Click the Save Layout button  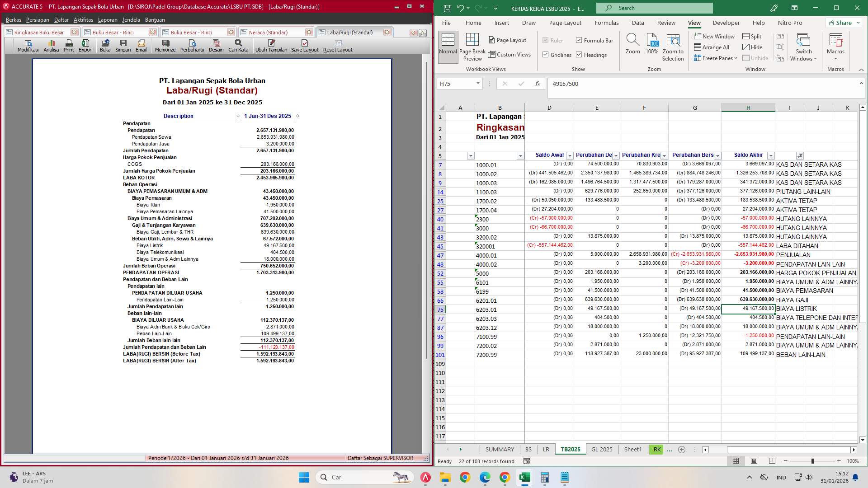(304, 44)
